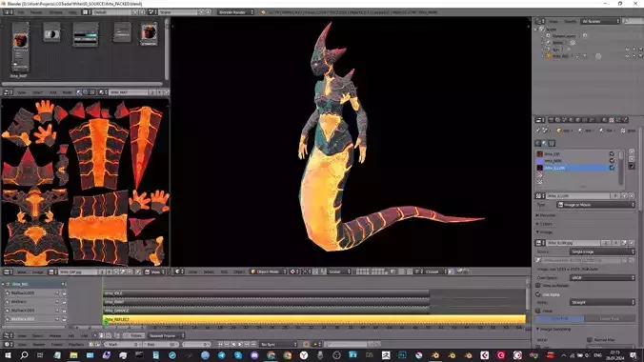
Task: Open Windows taskbar search
Action: coord(24,355)
